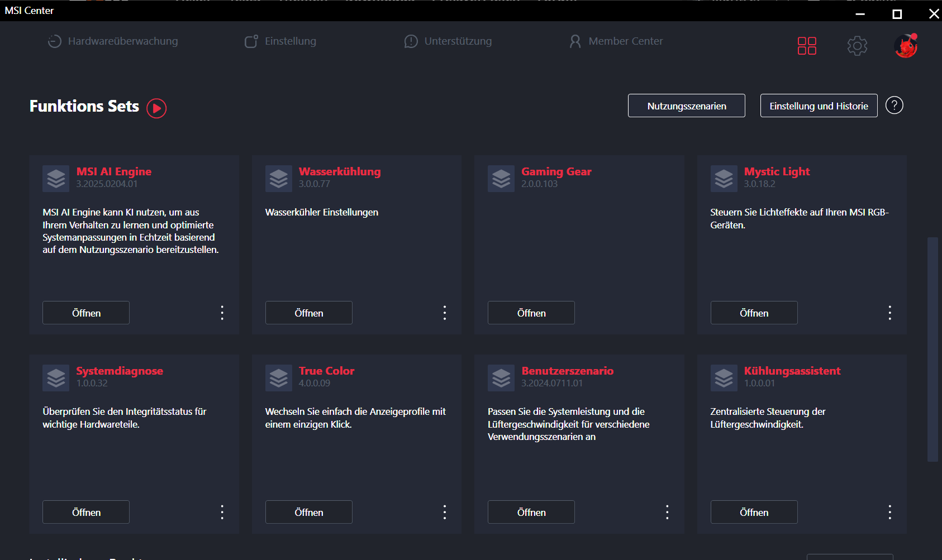
Task: Click the Nutzungsszenarien button
Action: [687, 106]
